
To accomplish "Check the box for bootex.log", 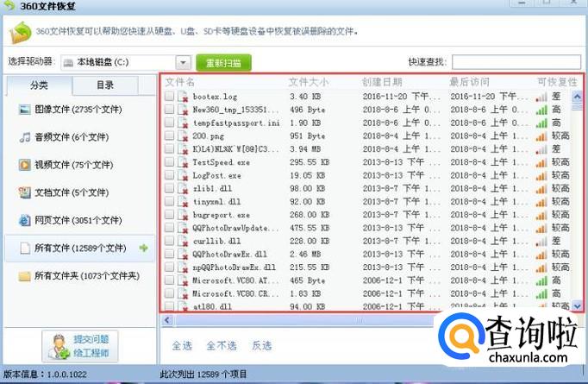I will pyautogui.click(x=170, y=97).
